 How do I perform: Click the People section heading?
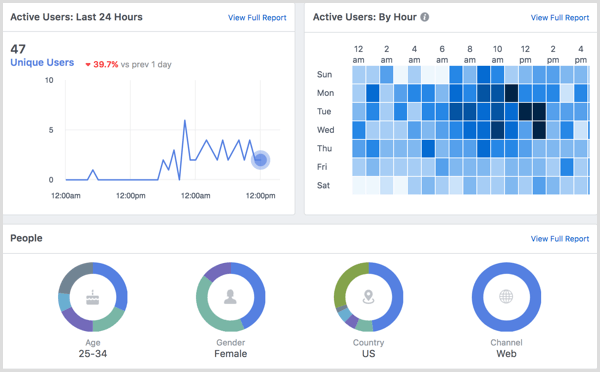26,238
